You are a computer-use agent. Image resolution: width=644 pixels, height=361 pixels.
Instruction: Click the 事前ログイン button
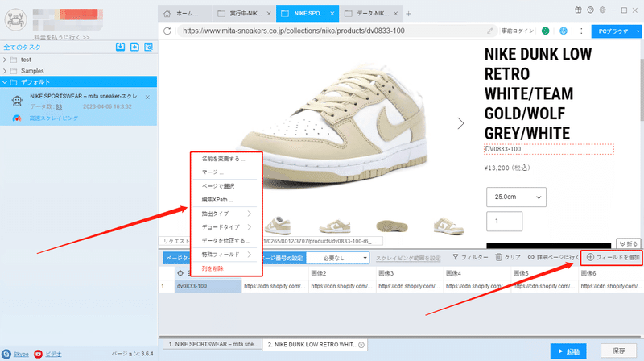click(x=518, y=31)
